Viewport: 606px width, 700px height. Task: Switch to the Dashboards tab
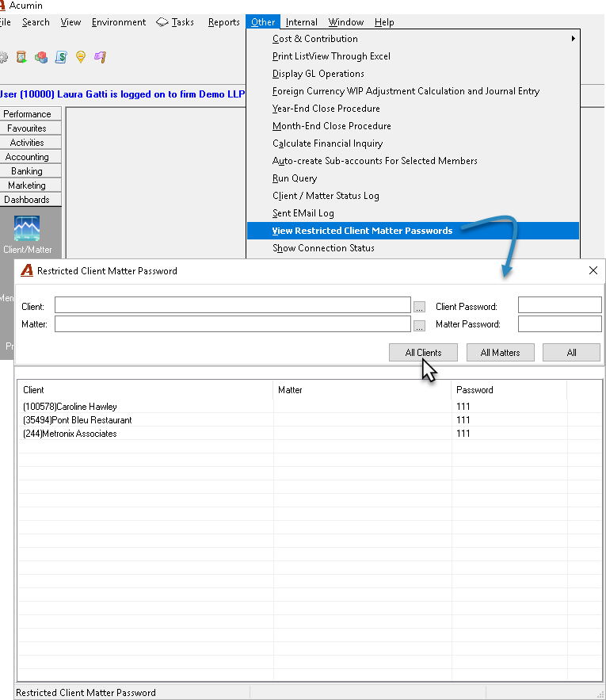30,200
